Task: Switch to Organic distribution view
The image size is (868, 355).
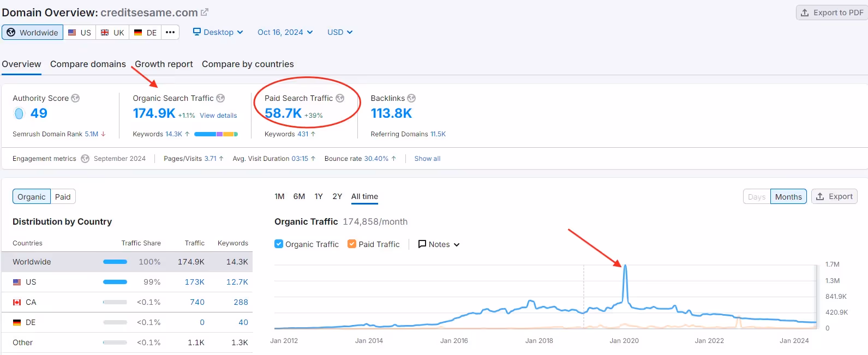Action: coord(32,197)
